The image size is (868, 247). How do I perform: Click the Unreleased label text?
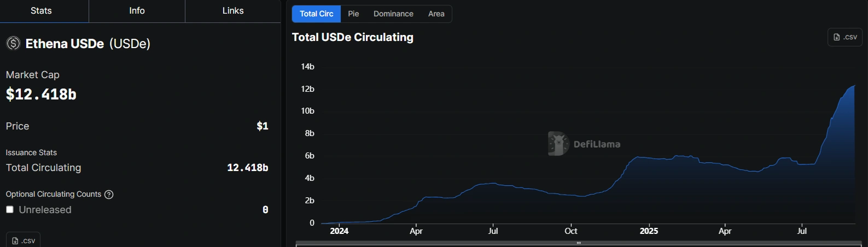pos(45,210)
